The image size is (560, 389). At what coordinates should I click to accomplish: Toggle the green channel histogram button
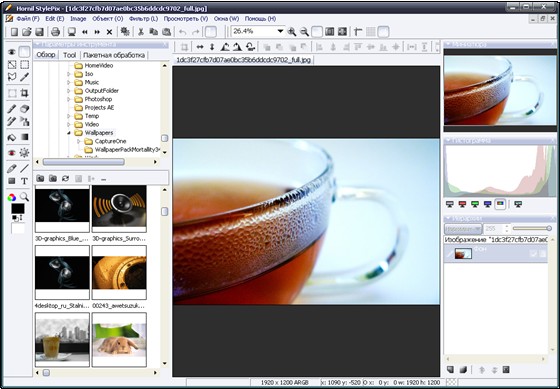475,204
